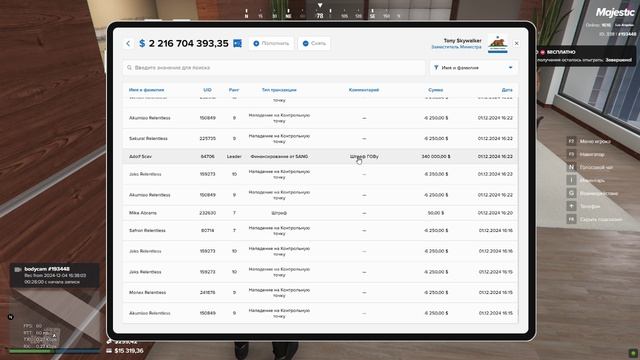
Task: Click the 340 000,00 $ amount
Action: tap(436, 156)
